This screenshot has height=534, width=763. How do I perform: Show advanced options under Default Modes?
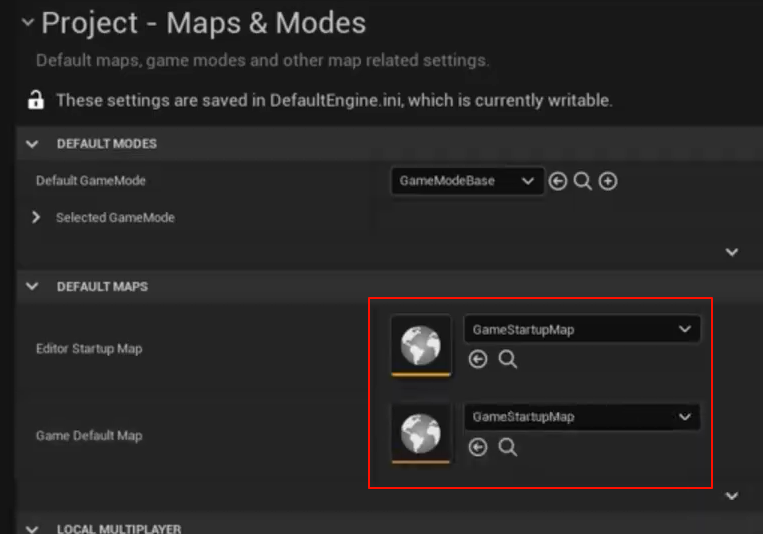(731, 252)
